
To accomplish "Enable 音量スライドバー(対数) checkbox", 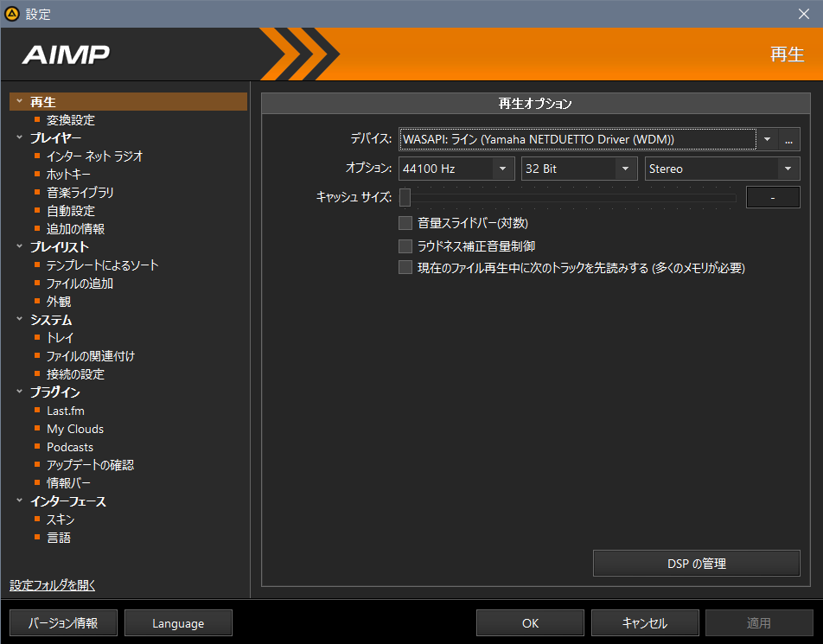I will pyautogui.click(x=405, y=223).
